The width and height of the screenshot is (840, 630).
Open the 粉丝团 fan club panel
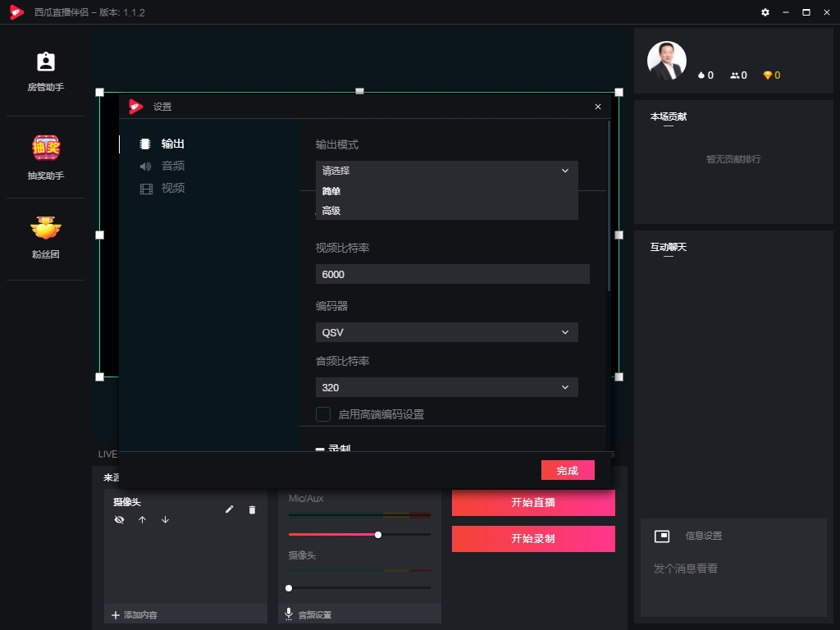click(x=45, y=238)
